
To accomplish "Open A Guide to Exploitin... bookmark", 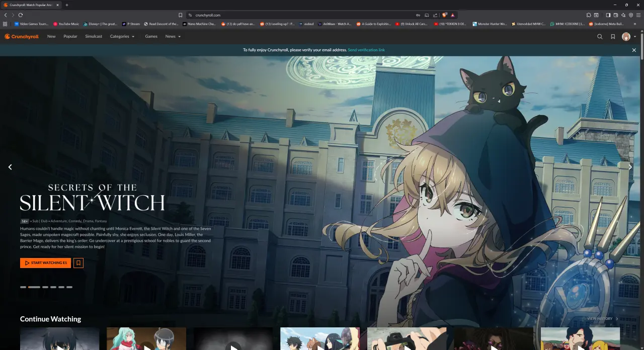I will [x=374, y=24].
